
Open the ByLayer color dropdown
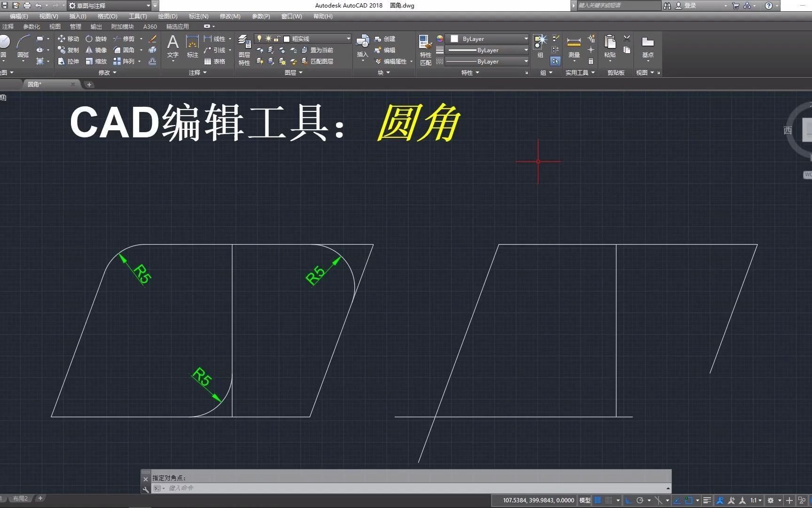click(525, 39)
